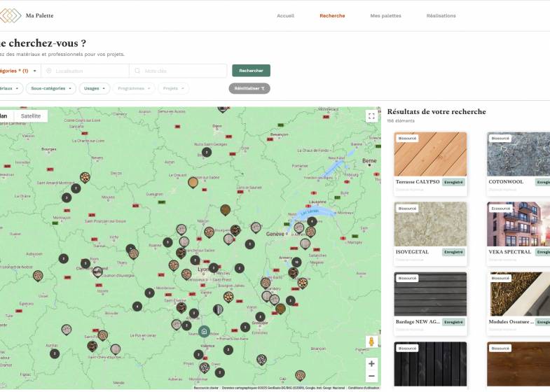Screen dimensions: 550x392
Task: Click the green home marker near Valence
Action: click(203, 331)
